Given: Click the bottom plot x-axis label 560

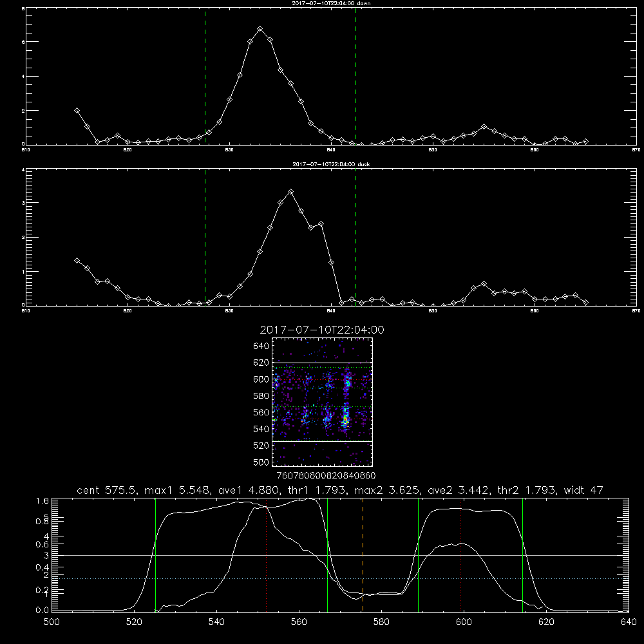Looking at the screenshot, I should click(x=299, y=622).
